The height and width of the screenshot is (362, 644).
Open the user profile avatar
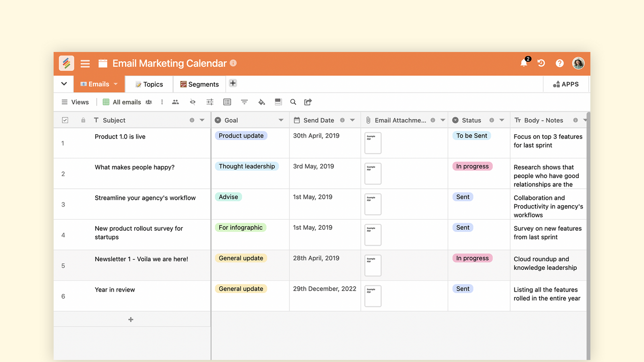coord(578,63)
